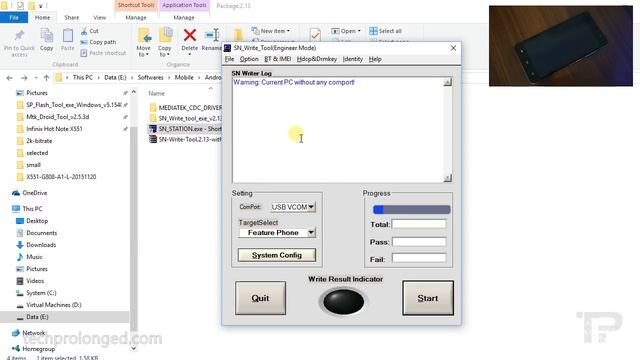
Task: Switch to the View ribbon tab
Action: (100, 18)
